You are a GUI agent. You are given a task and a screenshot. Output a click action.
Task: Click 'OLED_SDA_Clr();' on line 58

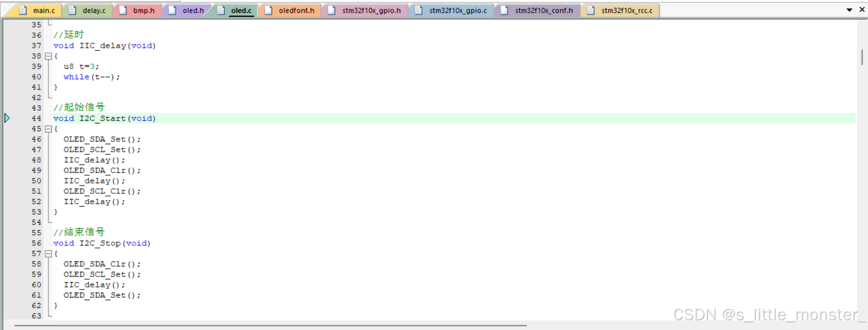[x=102, y=264]
